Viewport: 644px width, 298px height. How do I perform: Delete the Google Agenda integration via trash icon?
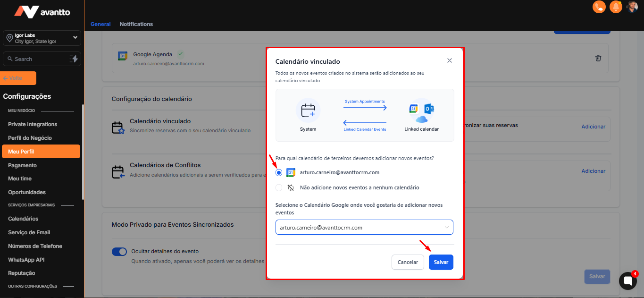598,58
